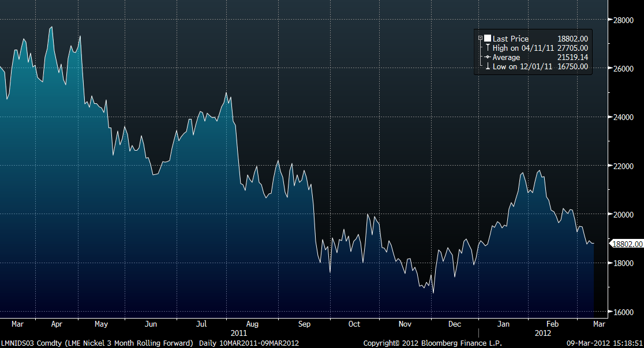The width and height of the screenshot is (644, 348).
Task: Click the Sep label on x-axis
Action: pyautogui.click(x=304, y=324)
